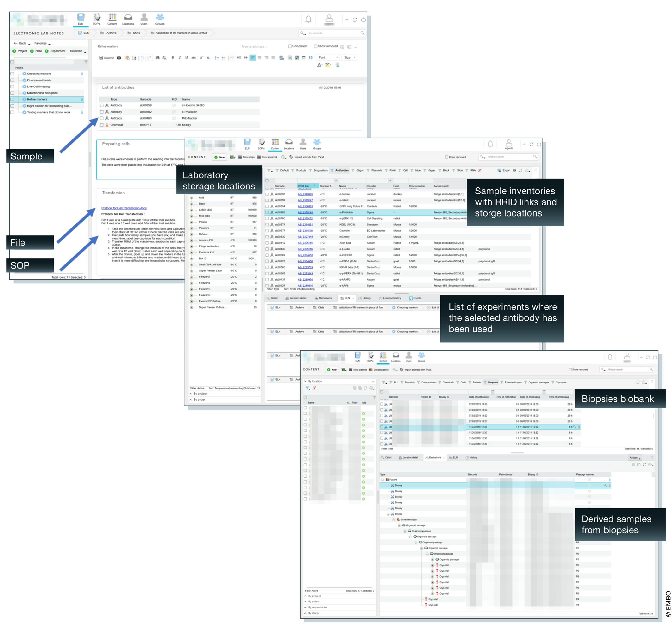Viewport: 672px width, 629px height.
Task: Click New button in antibodies Content window
Action: click(x=219, y=157)
